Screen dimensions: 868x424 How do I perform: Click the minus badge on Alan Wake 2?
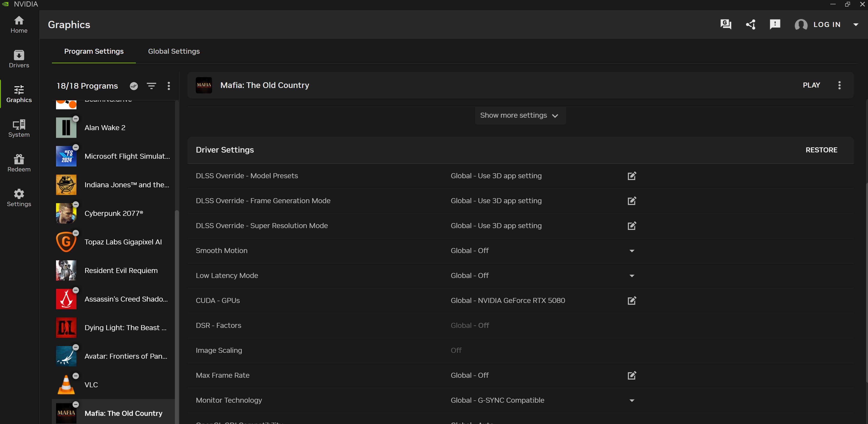76,119
